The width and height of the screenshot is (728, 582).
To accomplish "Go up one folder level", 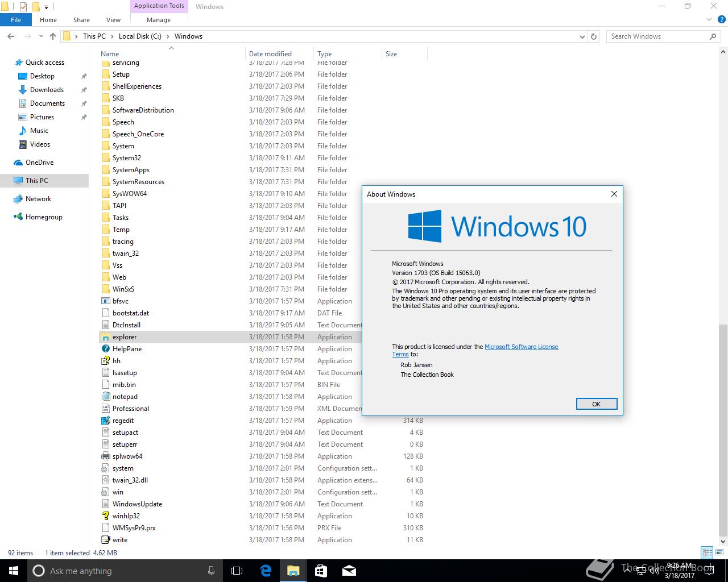I will [53, 36].
